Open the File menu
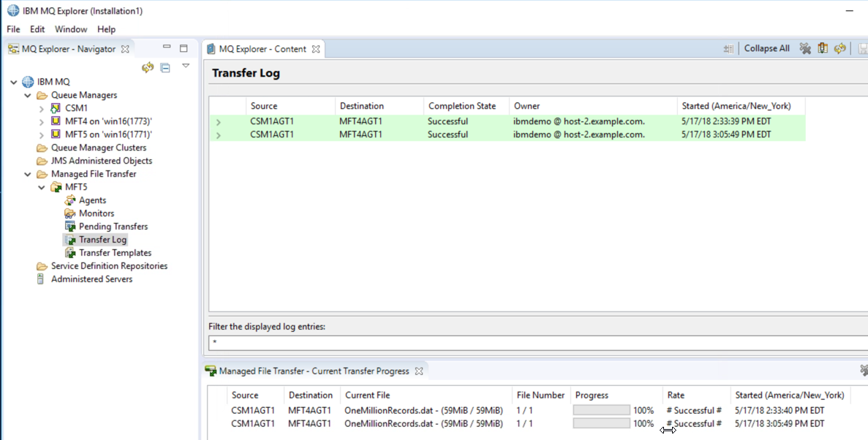This screenshot has height=440, width=868. click(13, 29)
